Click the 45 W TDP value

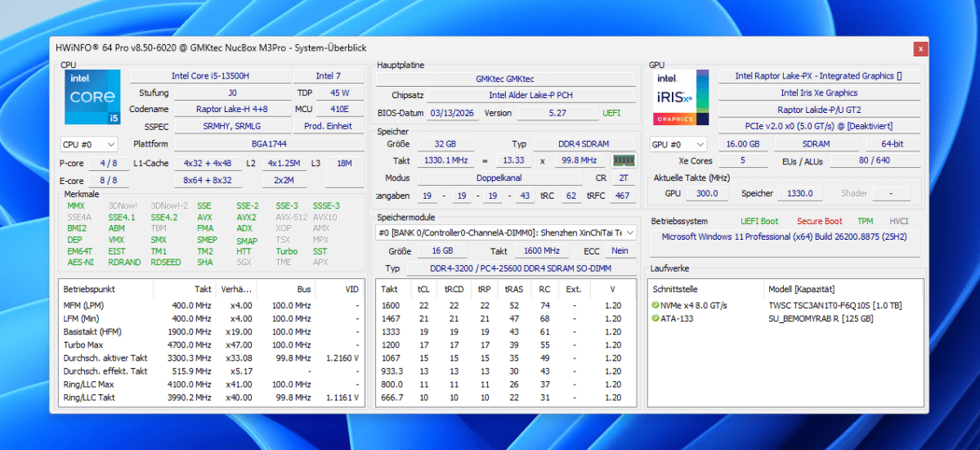340,93
